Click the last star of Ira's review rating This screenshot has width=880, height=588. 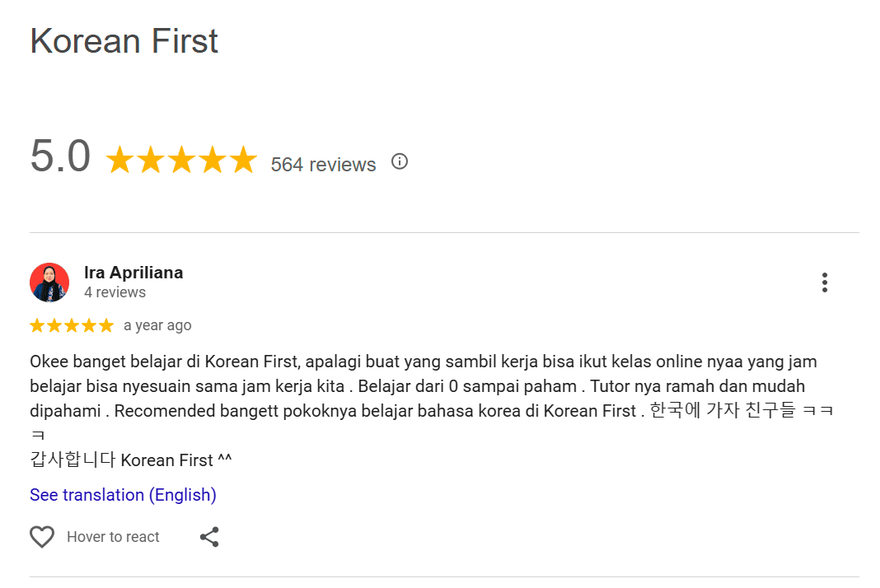point(106,325)
